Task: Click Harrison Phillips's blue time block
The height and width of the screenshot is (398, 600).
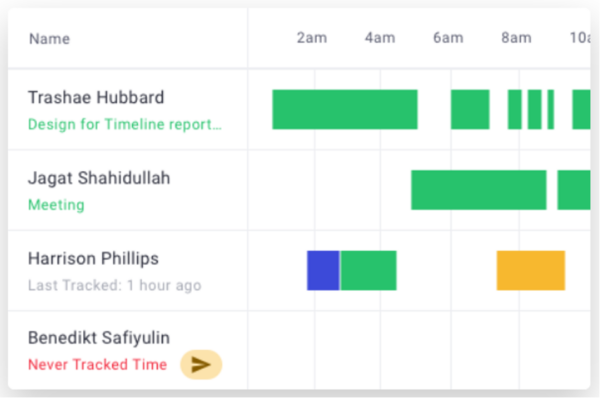Action: pos(323,271)
